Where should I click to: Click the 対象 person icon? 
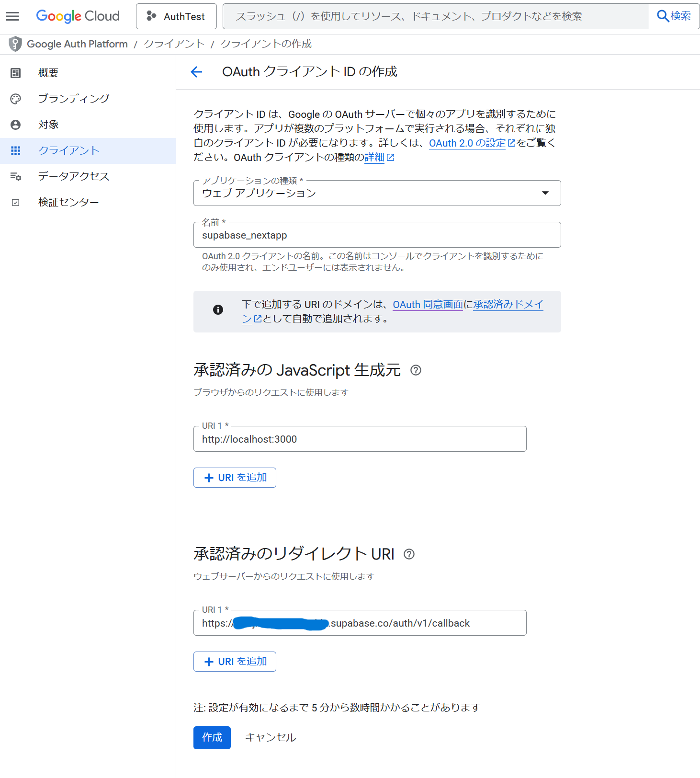(16, 125)
